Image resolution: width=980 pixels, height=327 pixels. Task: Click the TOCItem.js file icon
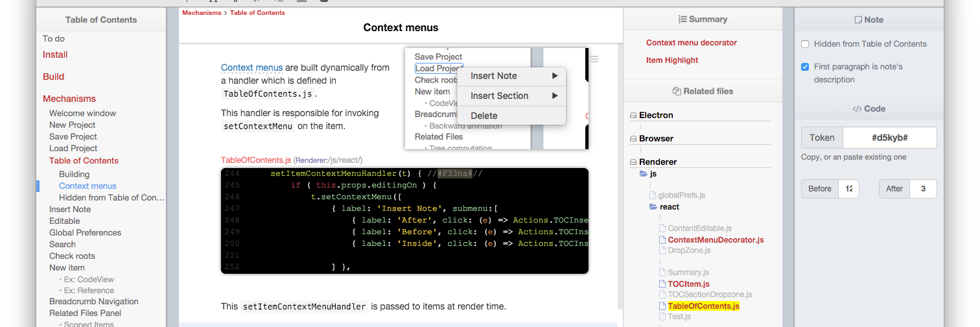[x=662, y=284]
